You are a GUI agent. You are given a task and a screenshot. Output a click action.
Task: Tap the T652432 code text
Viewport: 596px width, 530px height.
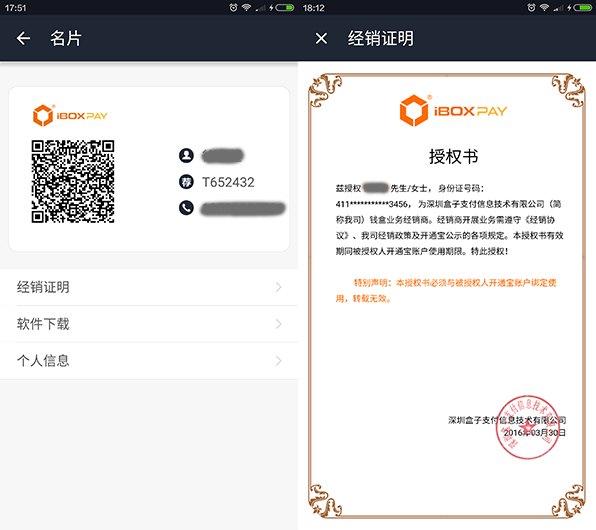[x=228, y=182]
